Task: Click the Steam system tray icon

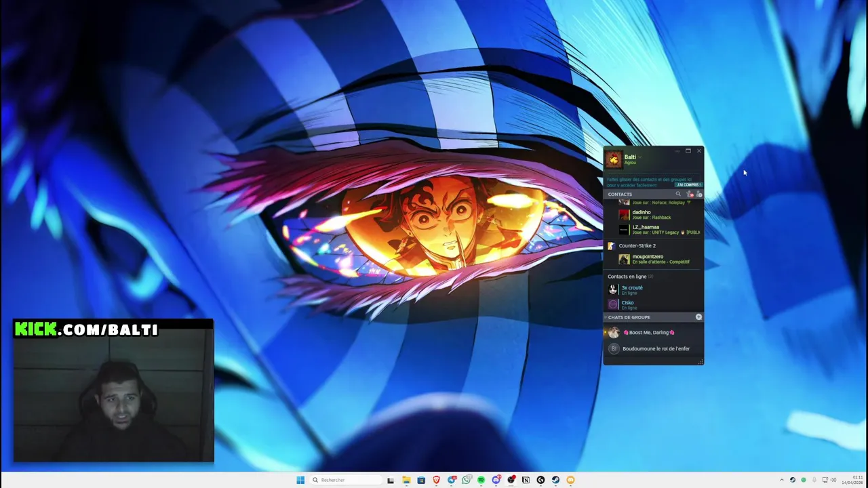Action: (793, 480)
